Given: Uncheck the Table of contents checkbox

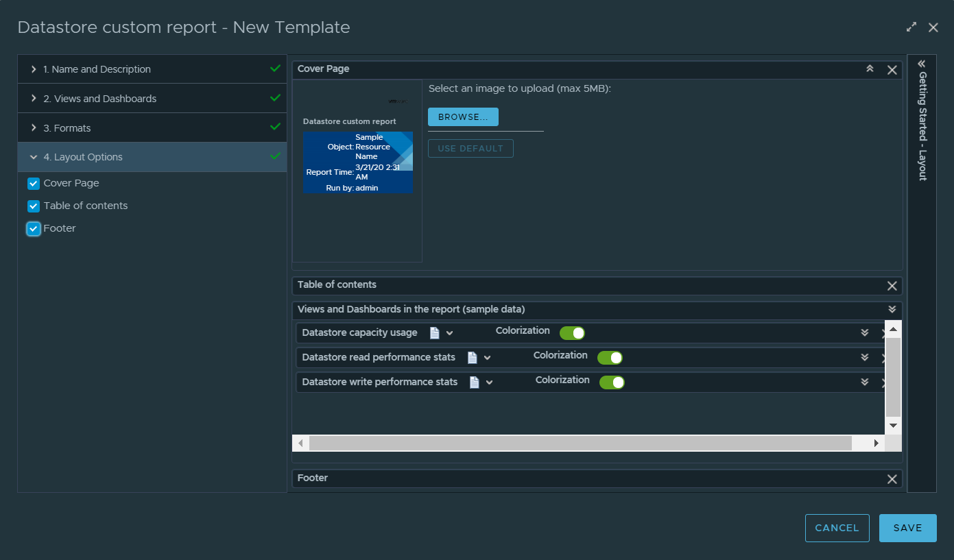Looking at the screenshot, I should click(x=33, y=206).
